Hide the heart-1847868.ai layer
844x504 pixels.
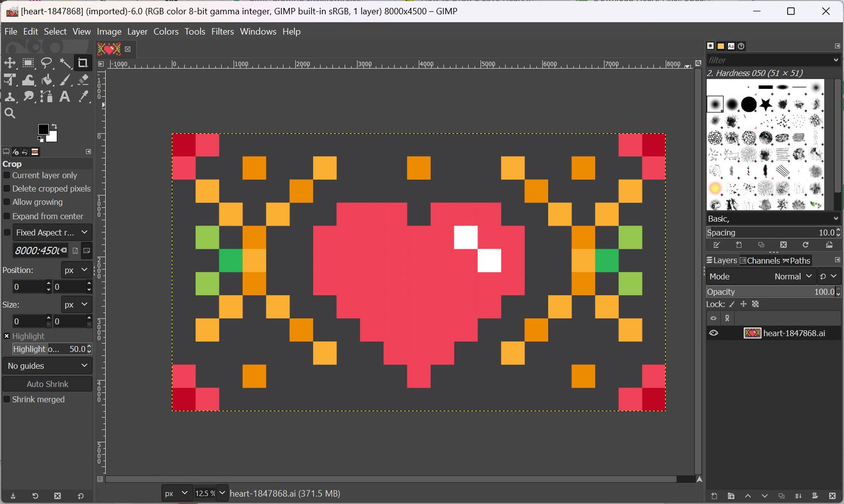pyautogui.click(x=713, y=333)
